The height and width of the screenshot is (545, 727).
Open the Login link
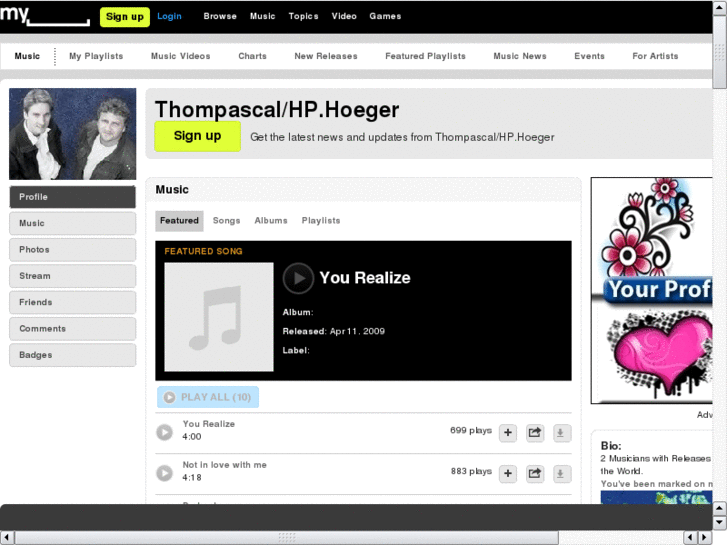pos(169,16)
